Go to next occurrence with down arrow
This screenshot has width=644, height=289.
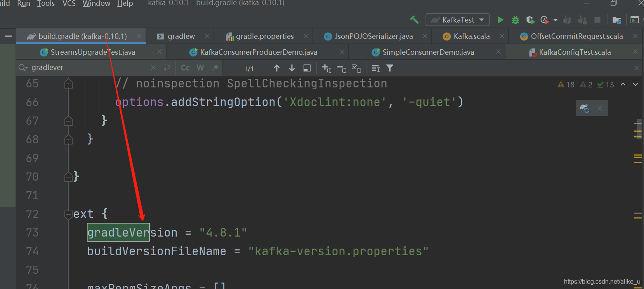pos(292,68)
